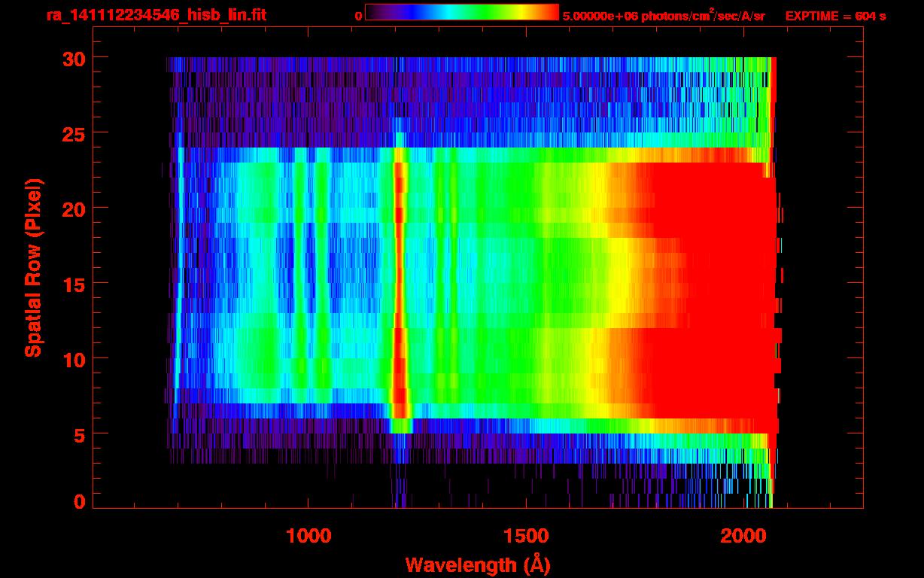The image size is (924, 578).
Task: Click the x-axis tick label 1000
Action: 309,536
